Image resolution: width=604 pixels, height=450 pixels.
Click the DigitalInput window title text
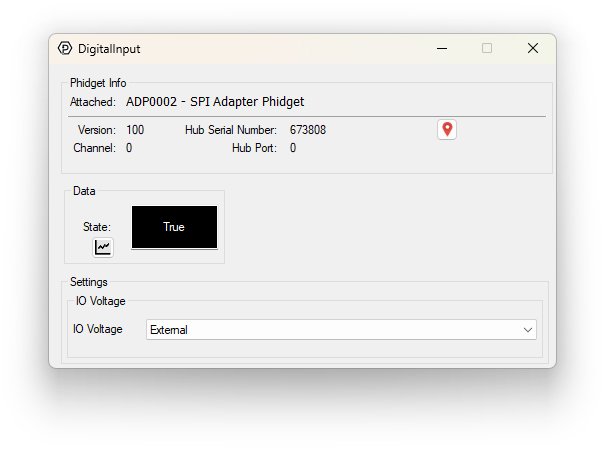(110, 48)
